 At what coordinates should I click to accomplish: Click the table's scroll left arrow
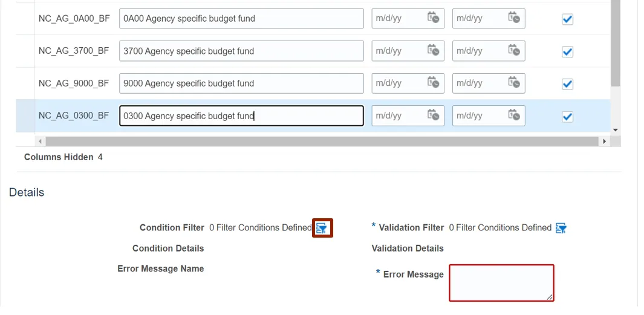point(41,141)
